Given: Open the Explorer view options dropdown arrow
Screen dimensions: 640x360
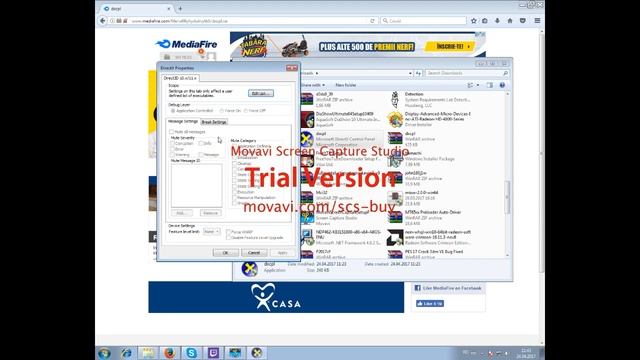Looking at the screenshot, I should [x=478, y=85].
